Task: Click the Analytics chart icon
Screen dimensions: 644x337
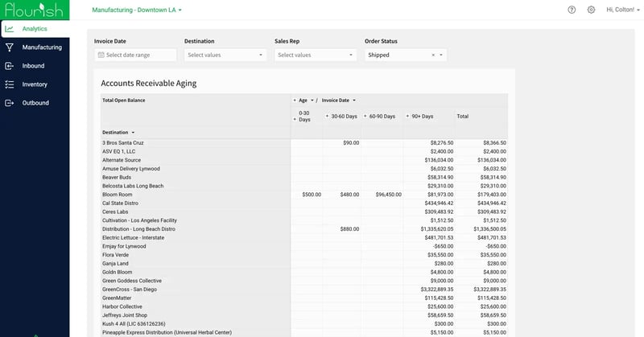Action: click(x=10, y=29)
